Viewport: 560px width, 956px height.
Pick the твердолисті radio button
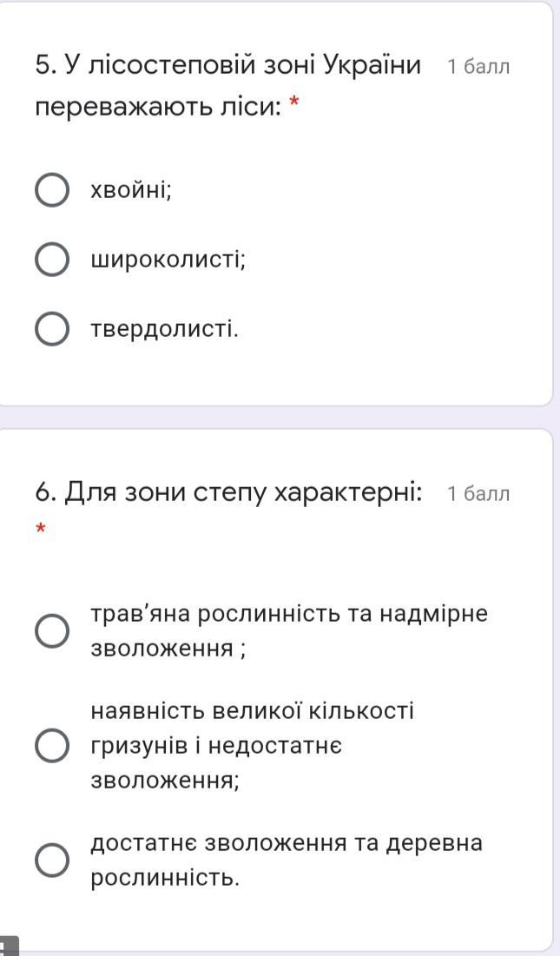coord(52,329)
